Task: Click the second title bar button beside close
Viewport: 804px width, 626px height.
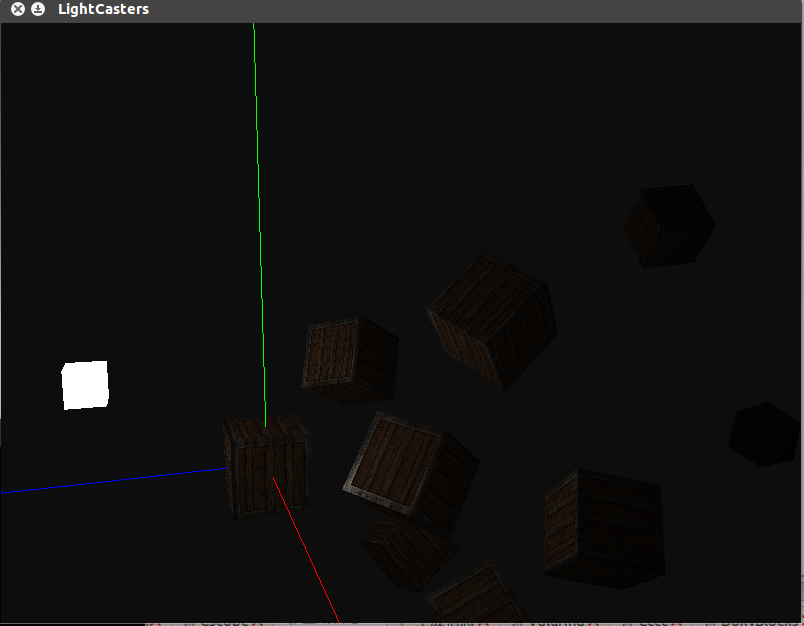Action: (38, 9)
